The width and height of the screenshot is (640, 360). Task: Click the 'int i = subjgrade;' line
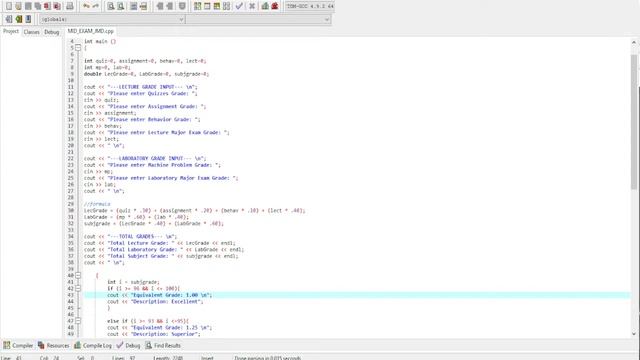(133, 282)
